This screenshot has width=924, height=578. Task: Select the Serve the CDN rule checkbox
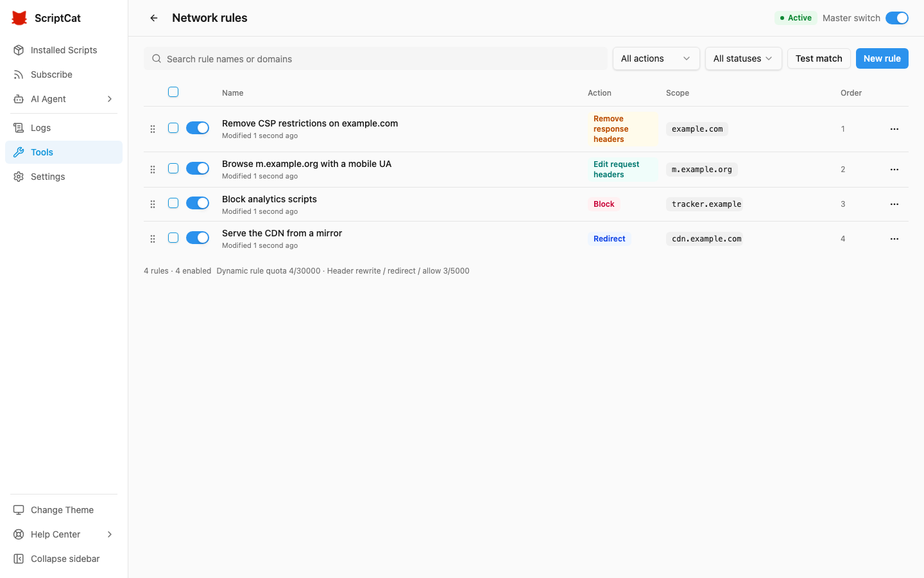(173, 238)
